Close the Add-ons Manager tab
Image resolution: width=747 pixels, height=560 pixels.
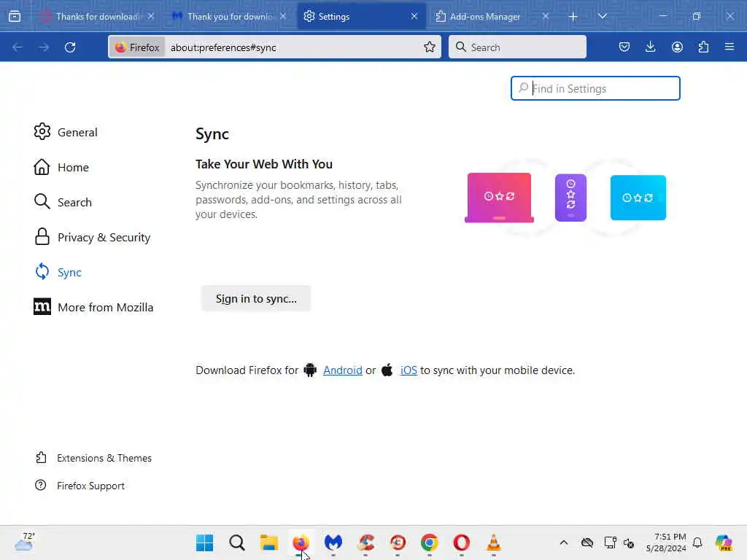(x=546, y=17)
